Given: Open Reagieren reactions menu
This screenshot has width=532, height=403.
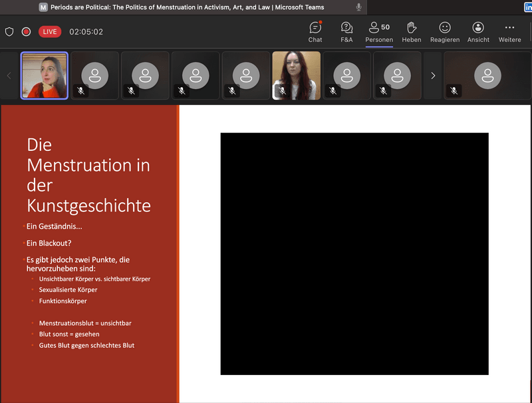Looking at the screenshot, I should (445, 31).
